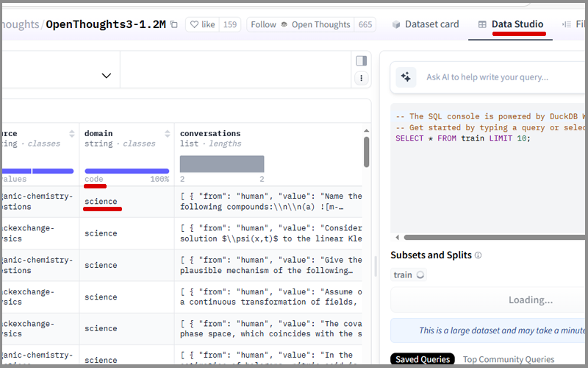Image resolution: width=588 pixels, height=368 pixels.
Task: Follow Open Thoughts organization
Action: tap(301, 24)
